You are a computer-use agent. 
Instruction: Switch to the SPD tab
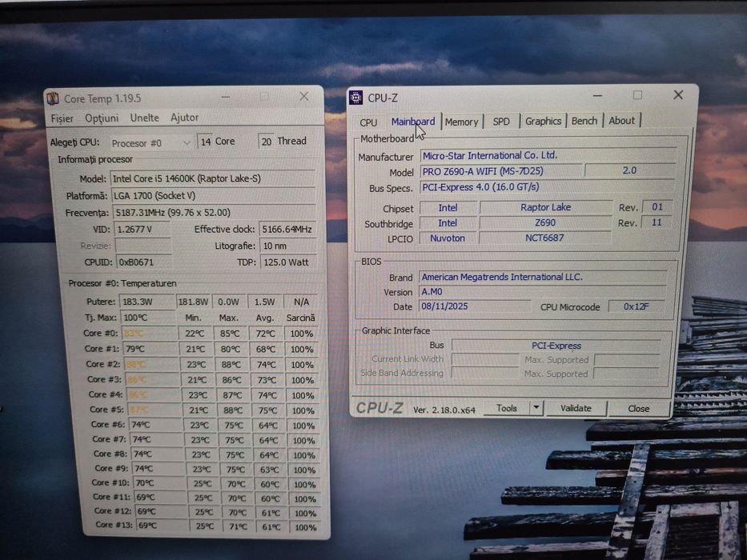(x=501, y=122)
